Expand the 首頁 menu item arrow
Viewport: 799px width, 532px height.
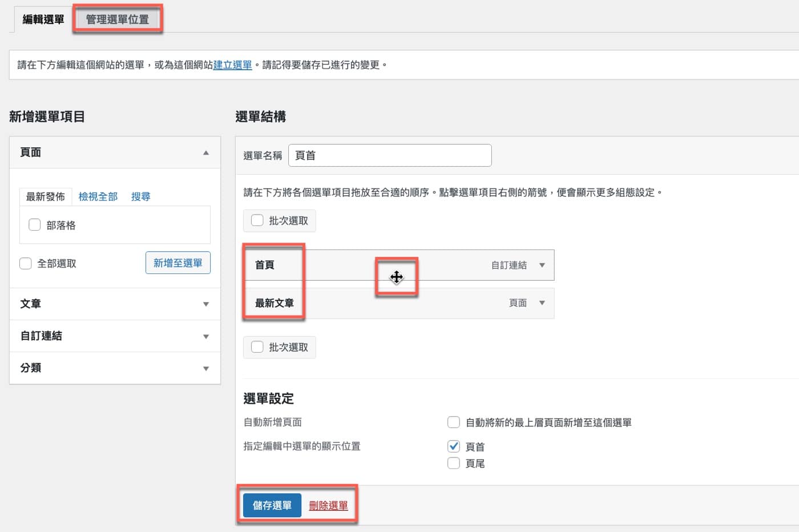click(542, 265)
